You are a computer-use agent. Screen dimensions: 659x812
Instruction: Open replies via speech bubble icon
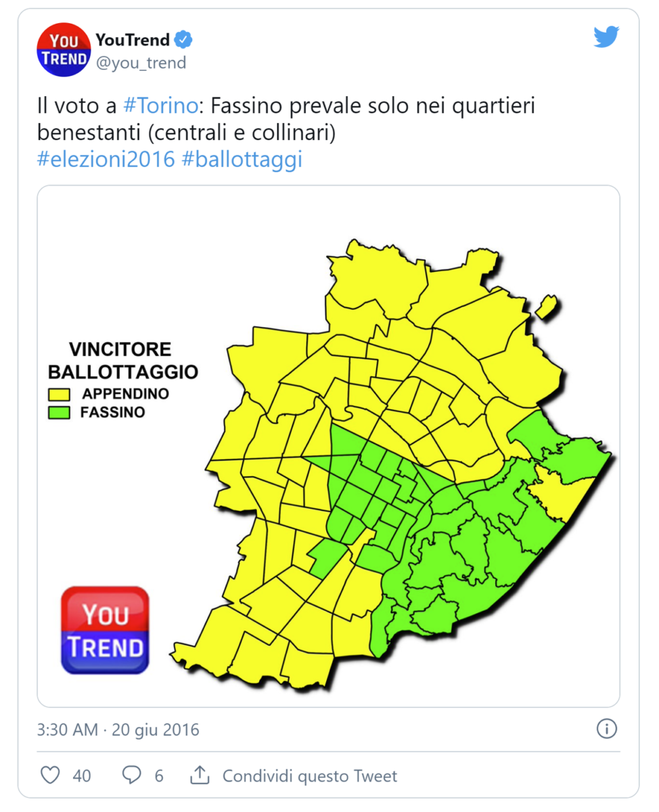131,775
